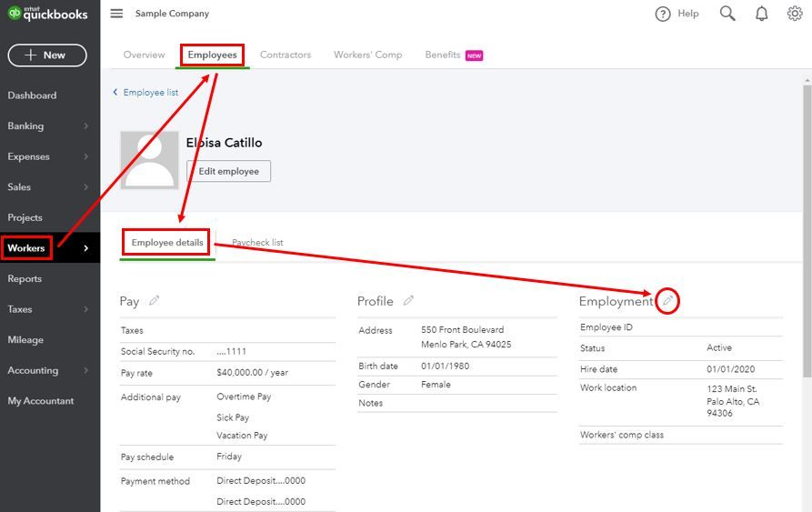The width and height of the screenshot is (812, 512).
Task: Click the Help text link
Action: click(x=687, y=14)
